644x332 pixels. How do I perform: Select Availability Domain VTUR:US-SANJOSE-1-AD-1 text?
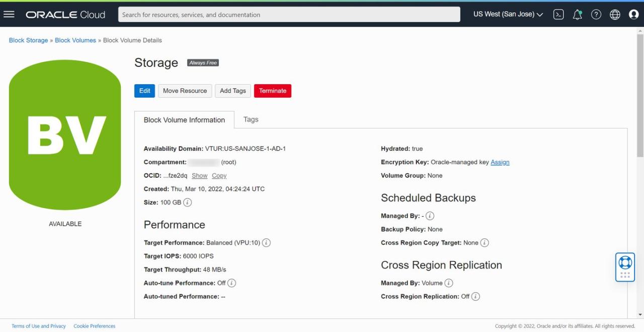pos(215,149)
